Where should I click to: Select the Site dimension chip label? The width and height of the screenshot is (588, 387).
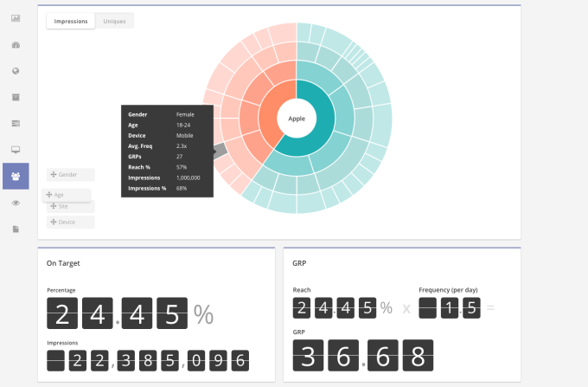click(63, 206)
